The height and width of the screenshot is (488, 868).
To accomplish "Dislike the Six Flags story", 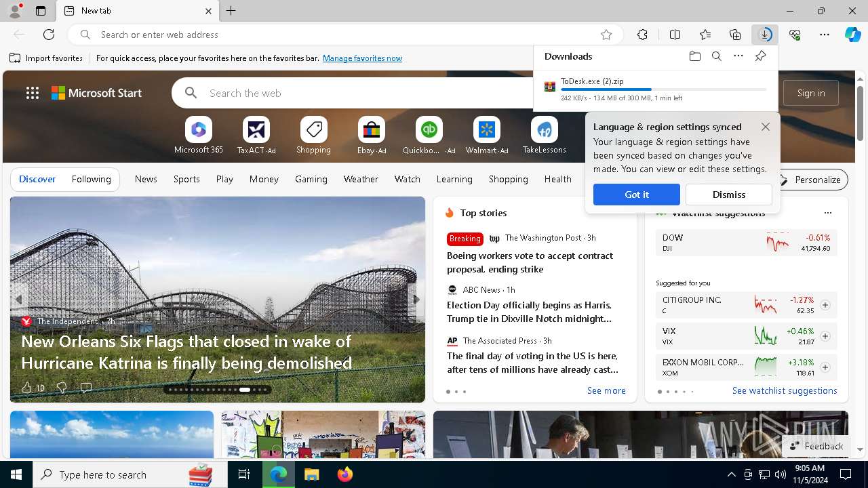I will tap(62, 388).
